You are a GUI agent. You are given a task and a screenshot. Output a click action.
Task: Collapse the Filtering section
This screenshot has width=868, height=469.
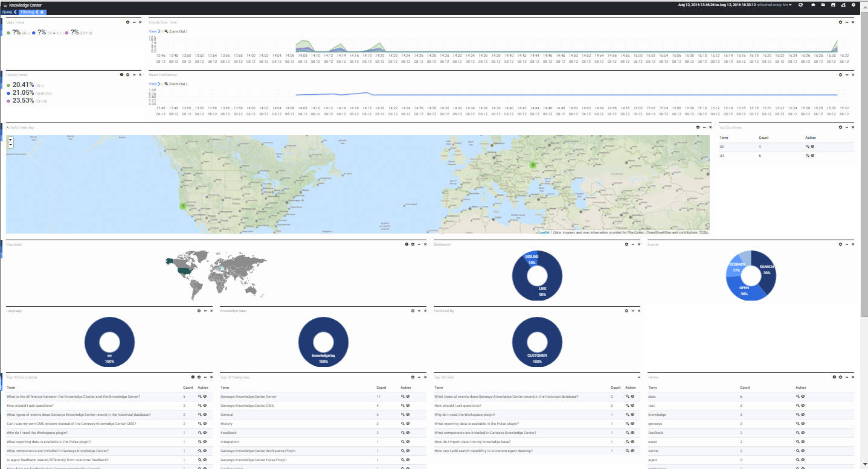[x=36, y=12]
